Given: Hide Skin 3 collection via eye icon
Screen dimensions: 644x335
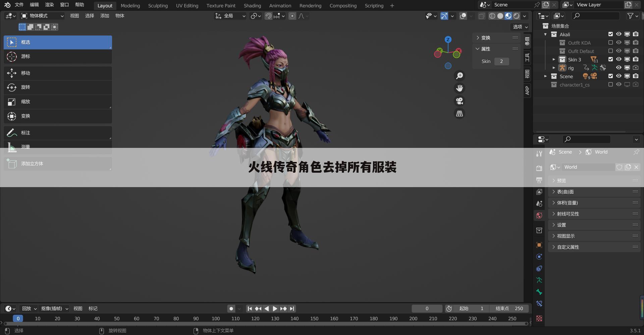Looking at the screenshot, I should [619, 59].
